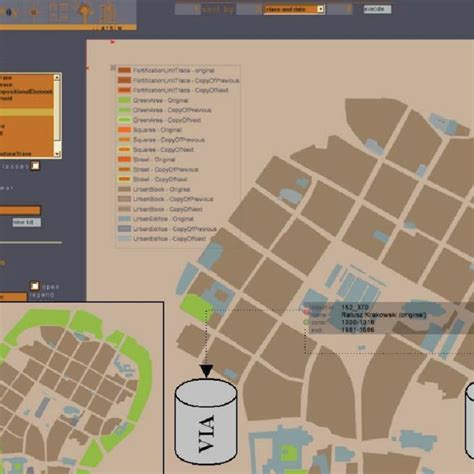Screen dimensions: 474x474
Task: Open the sort by class and date dropdown
Action: click(294, 9)
